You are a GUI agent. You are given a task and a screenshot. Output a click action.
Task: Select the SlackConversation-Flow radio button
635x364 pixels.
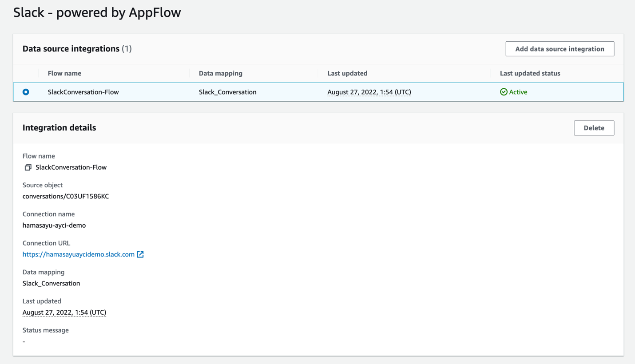pos(26,92)
